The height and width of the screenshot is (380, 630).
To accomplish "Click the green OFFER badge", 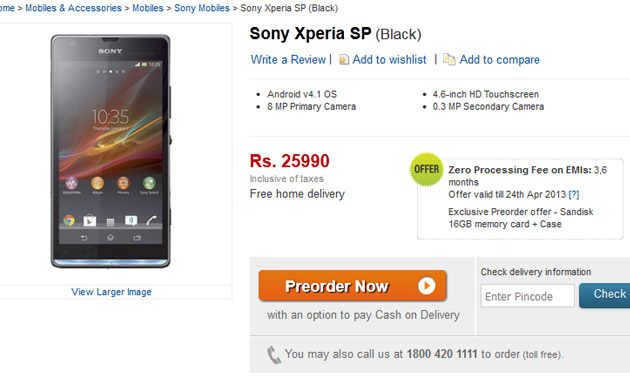I will pos(426,170).
